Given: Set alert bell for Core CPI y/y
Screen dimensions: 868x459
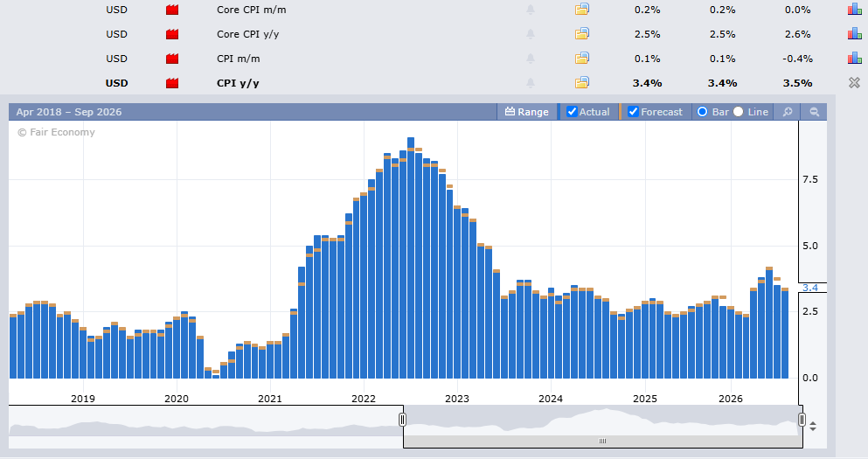Looking at the screenshot, I should pyautogui.click(x=531, y=34).
